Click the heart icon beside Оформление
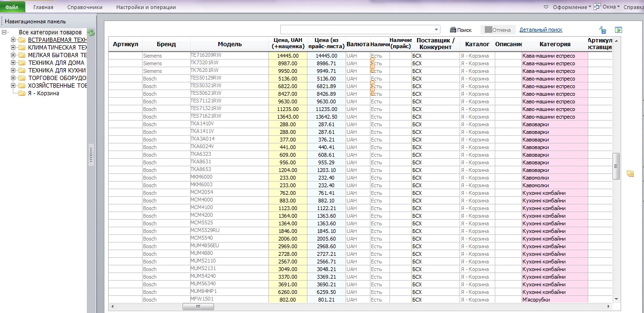The image size is (644, 313). click(547, 7)
